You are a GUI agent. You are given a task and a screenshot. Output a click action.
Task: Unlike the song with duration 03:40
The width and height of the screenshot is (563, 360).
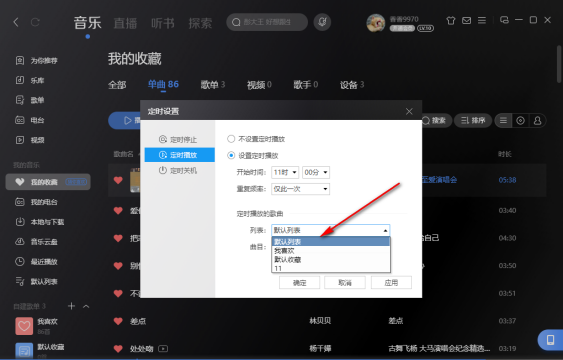point(118,210)
